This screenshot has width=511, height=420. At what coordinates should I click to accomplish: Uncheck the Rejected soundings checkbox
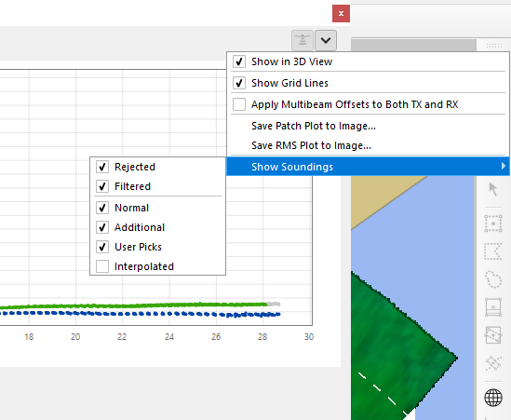point(102,167)
